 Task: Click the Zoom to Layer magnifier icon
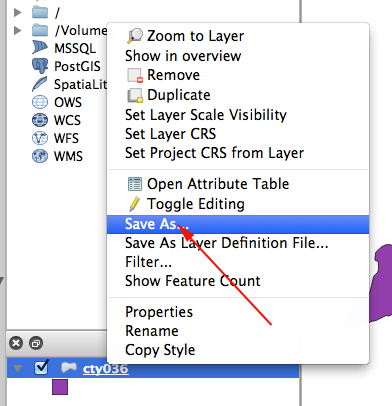(x=135, y=36)
